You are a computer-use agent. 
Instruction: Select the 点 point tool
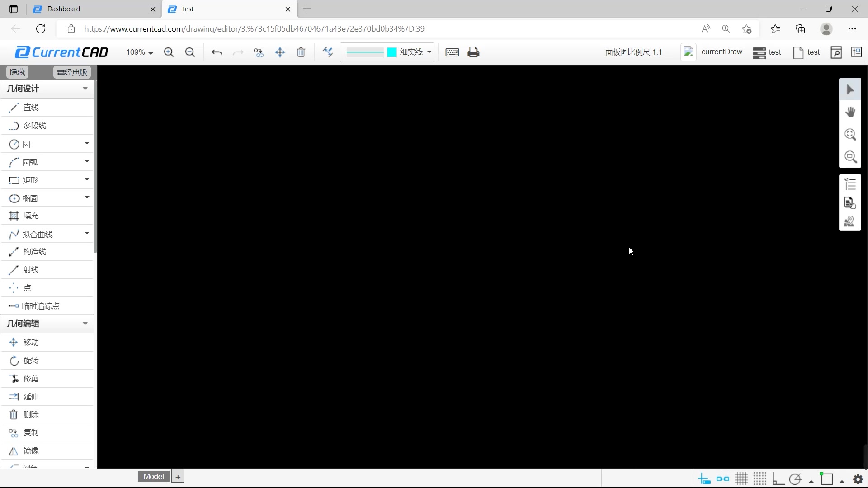tap(47, 288)
